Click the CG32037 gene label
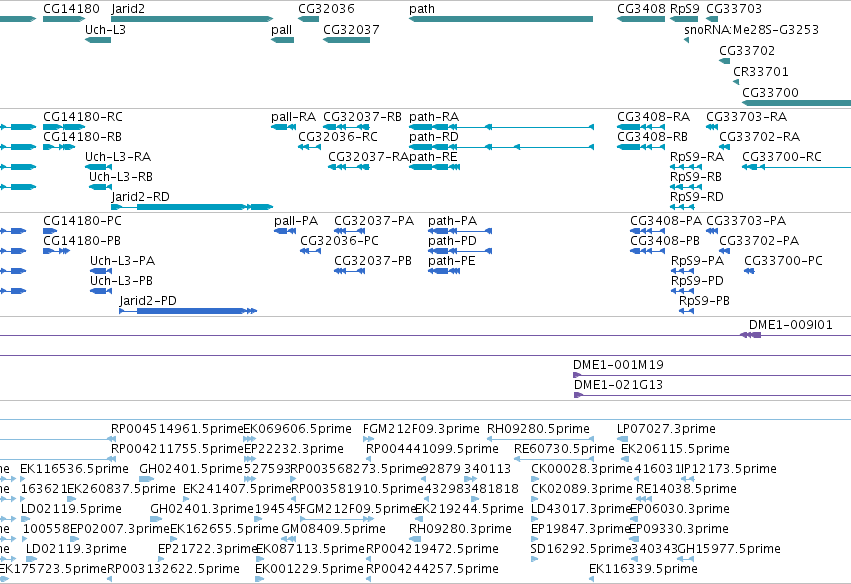Viewport: 851px width, 584px height. (x=351, y=30)
